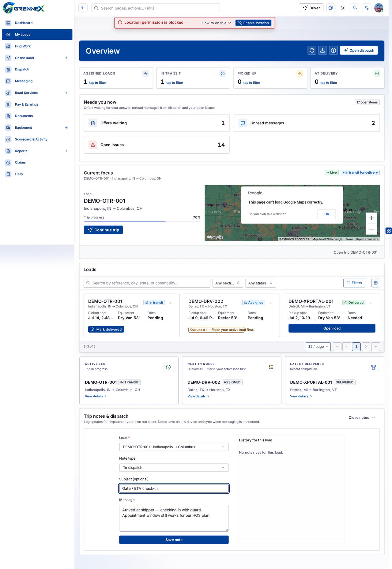Toggle the light theme sun icon
This screenshot has height=569, width=392.
[x=343, y=8]
